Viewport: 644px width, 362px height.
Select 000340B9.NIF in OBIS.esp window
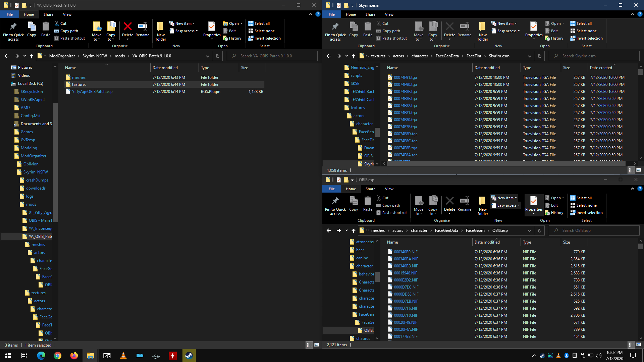[406, 252]
